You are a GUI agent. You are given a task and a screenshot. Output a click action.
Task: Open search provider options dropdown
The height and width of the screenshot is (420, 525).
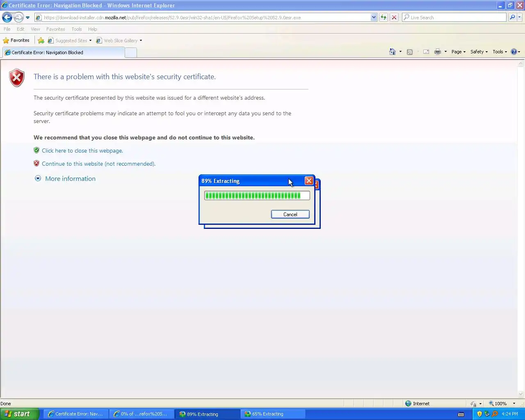pos(520,17)
